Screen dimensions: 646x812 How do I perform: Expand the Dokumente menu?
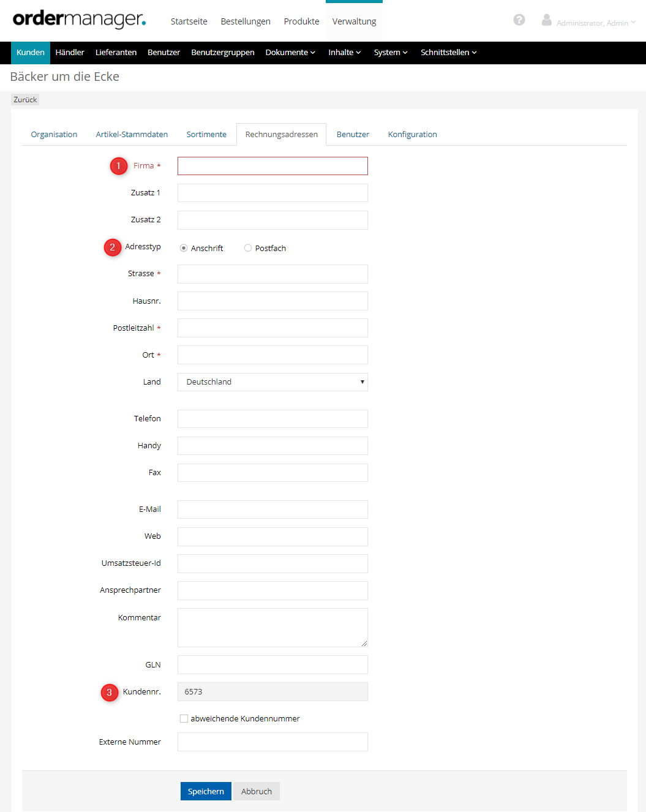290,53
